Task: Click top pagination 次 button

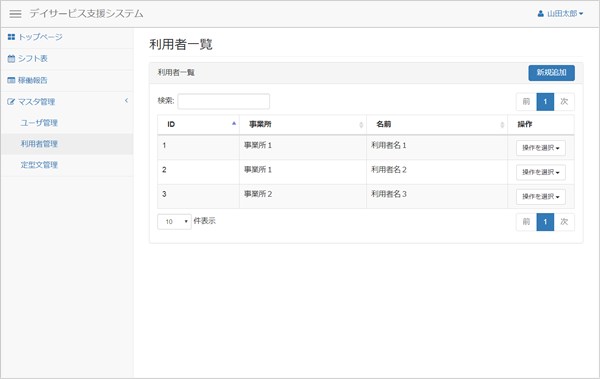Action: point(564,102)
